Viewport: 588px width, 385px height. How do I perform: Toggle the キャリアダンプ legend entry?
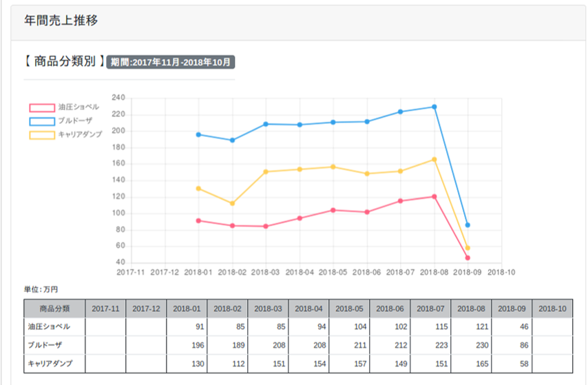(80, 135)
